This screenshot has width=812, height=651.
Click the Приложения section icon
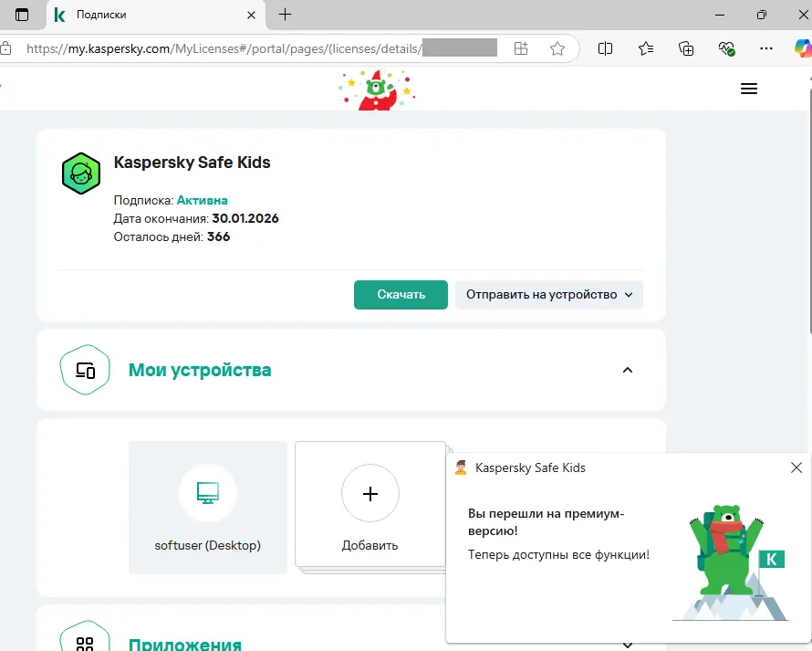click(x=85, y=636)
